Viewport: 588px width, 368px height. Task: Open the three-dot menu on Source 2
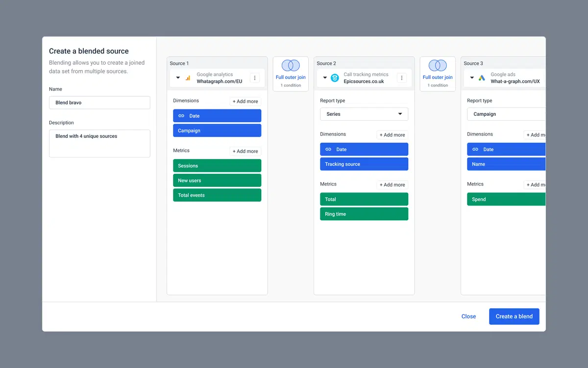pos(401,78)
